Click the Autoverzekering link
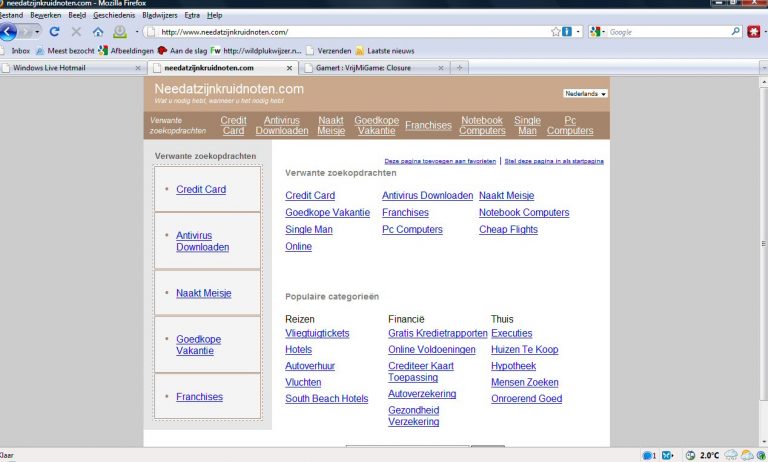The height and width of the screenshot is (462, 768). [x=422, y=393]
